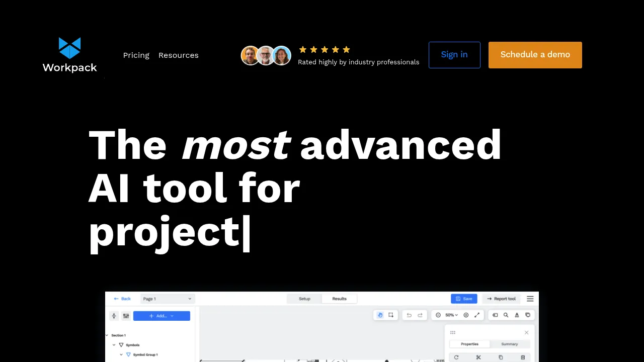Click the zoom out minus icon
The width and height of the screenshot is (644, 362).
(438, 315)
